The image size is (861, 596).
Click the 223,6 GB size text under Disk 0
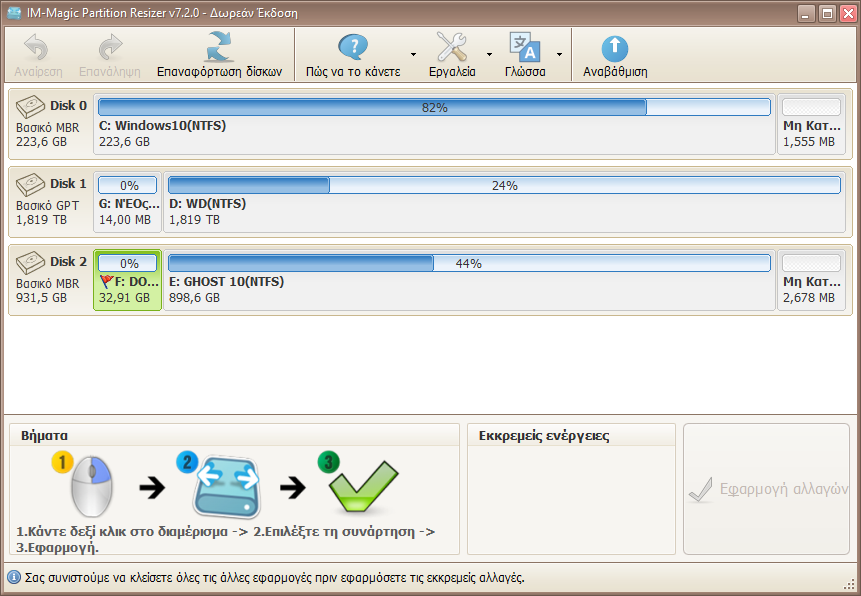pyautogui.click(x=41, y=142)
